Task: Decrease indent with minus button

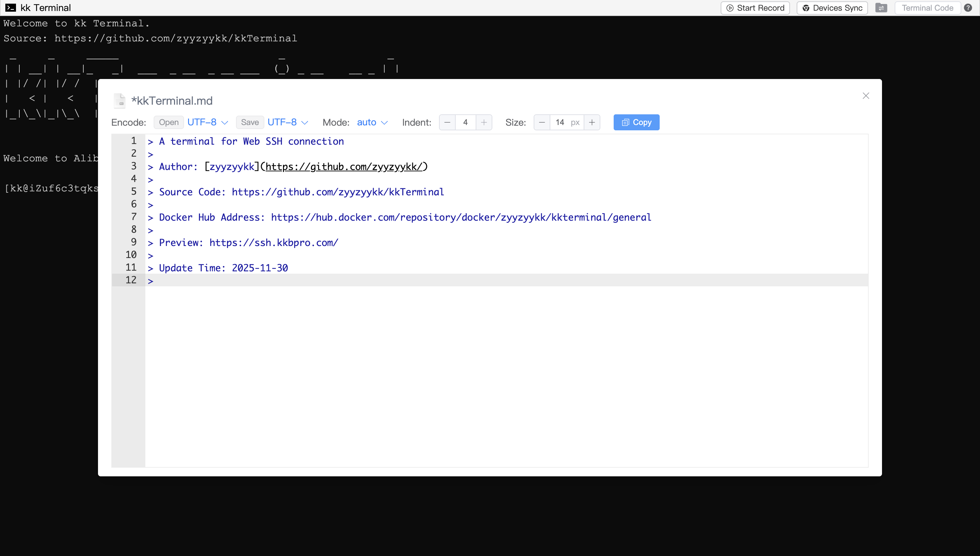Action: 447,122
